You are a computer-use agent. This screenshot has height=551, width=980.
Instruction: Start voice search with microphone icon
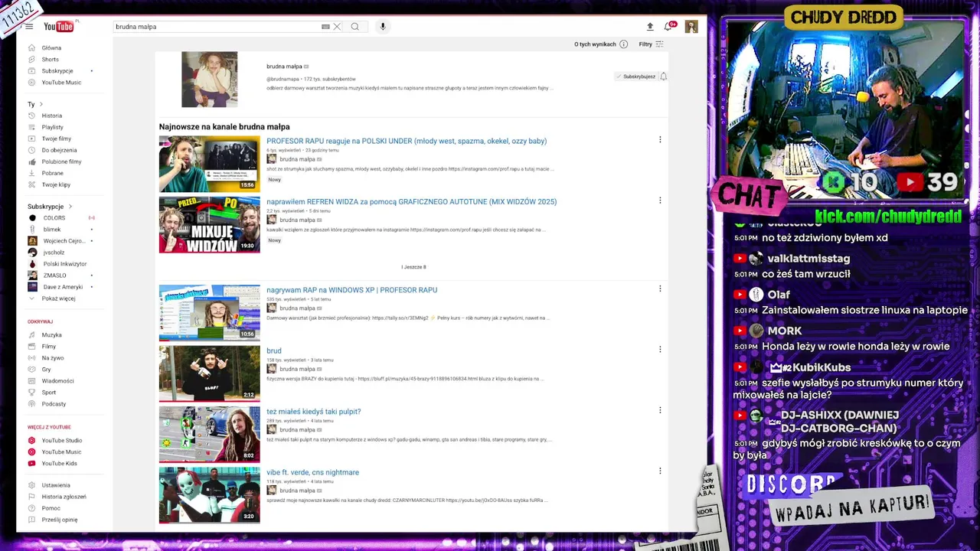[x=383, y=27]
